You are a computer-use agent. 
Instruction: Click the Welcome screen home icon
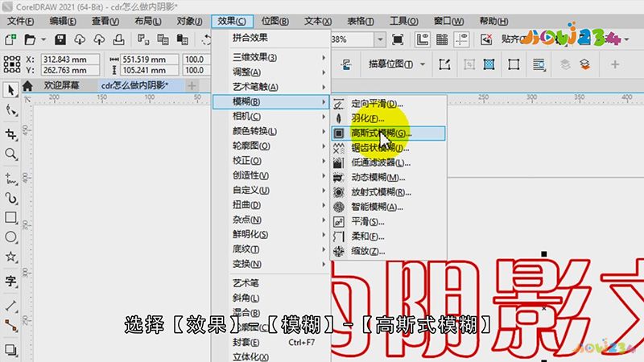tap(27, 86)
